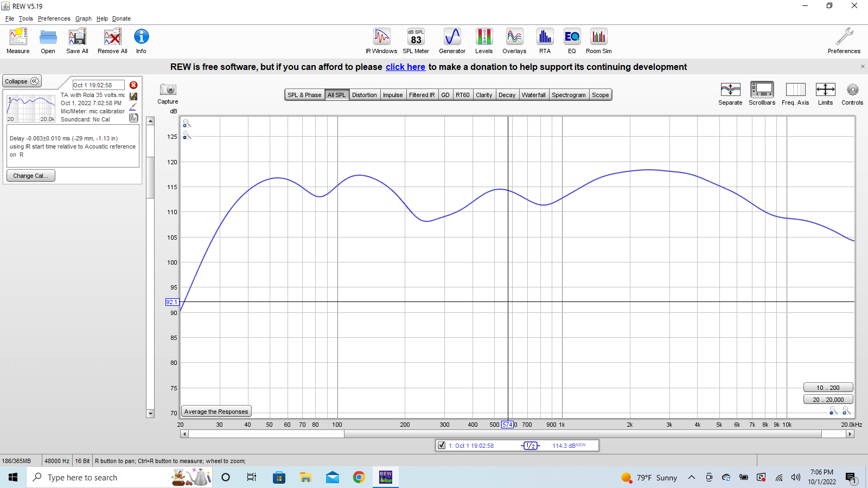This screenshot has height=488, width=868.
Task: Open measurement notes icon
Action: [133, 118]
